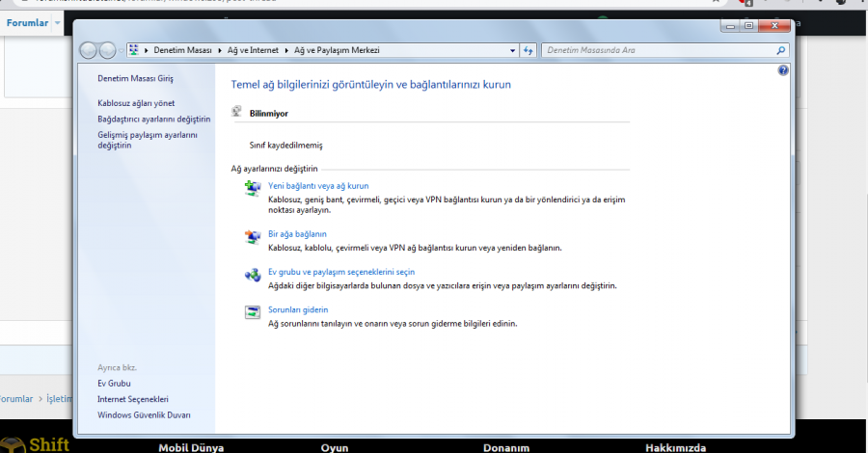
Task: Open Ev Grubu link under Ayrıca bkz.
Action: click(x=114, y=384)
